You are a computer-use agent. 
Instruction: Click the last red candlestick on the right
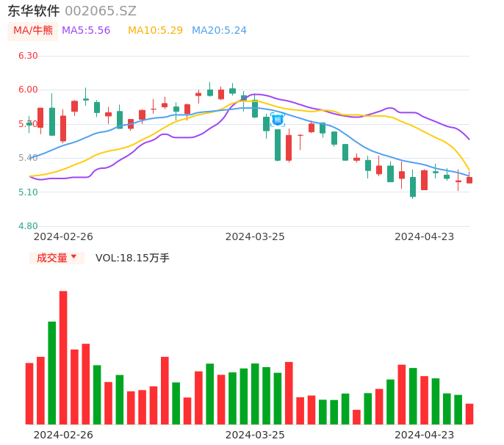(469, 180)
